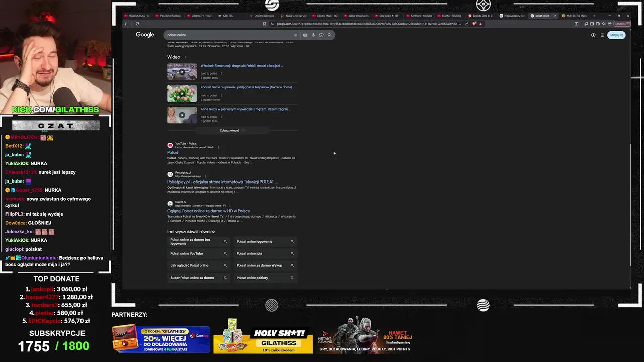The width and height of the screenshot is (644, 362).
Task: Open Anna Guzik wywiad video link
Action: pyautogui.click(x=246, y=109)
